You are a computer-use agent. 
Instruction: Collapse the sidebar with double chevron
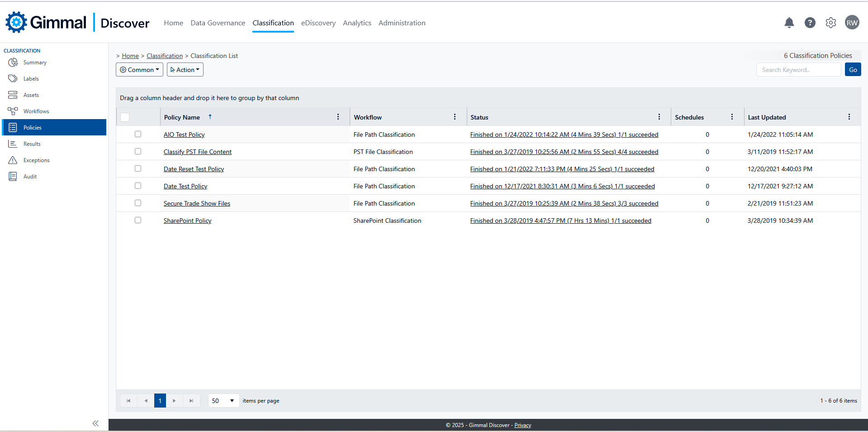(x=95, y=423)
